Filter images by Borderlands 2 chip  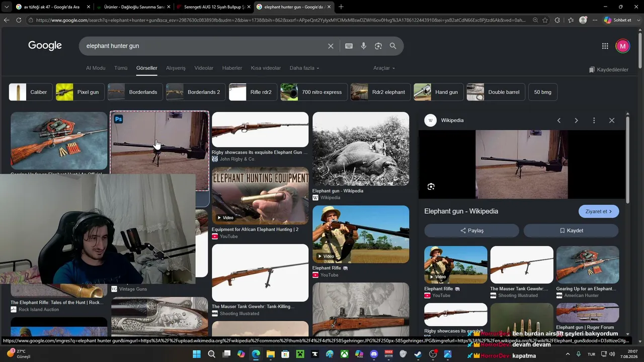[196, 92]
